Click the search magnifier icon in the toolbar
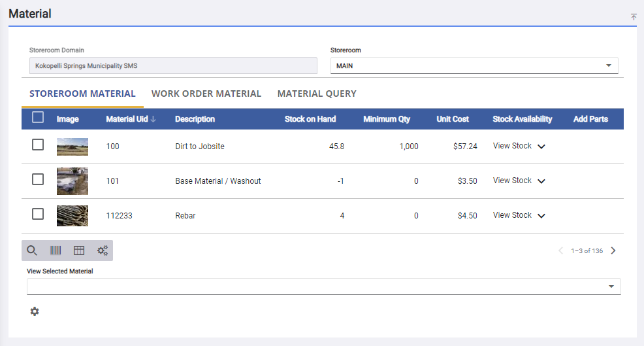 [x=32, y=251]
